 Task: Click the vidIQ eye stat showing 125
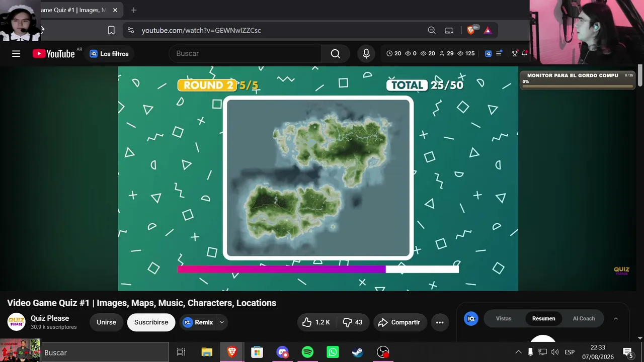coord(466,53)
